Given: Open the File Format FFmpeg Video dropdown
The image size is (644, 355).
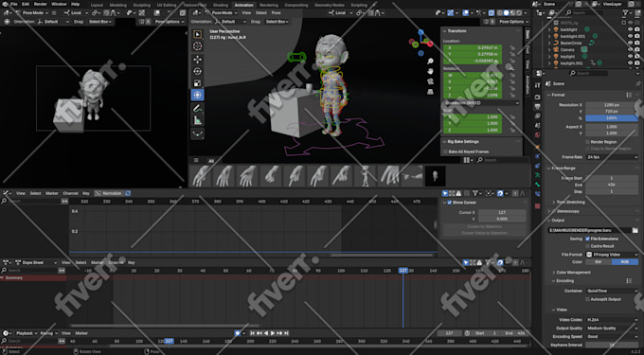Looking at the screenshot, I should (x=612, y=255).
